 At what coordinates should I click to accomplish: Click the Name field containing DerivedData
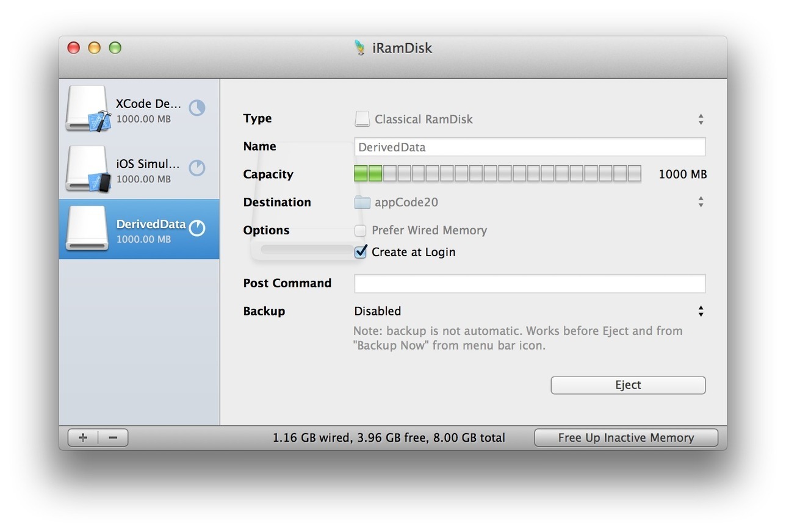[530, 147]
